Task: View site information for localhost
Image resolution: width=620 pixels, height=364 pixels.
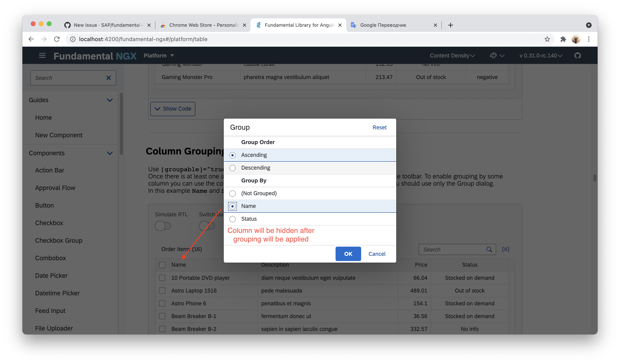Action: [x=73, y=39]
